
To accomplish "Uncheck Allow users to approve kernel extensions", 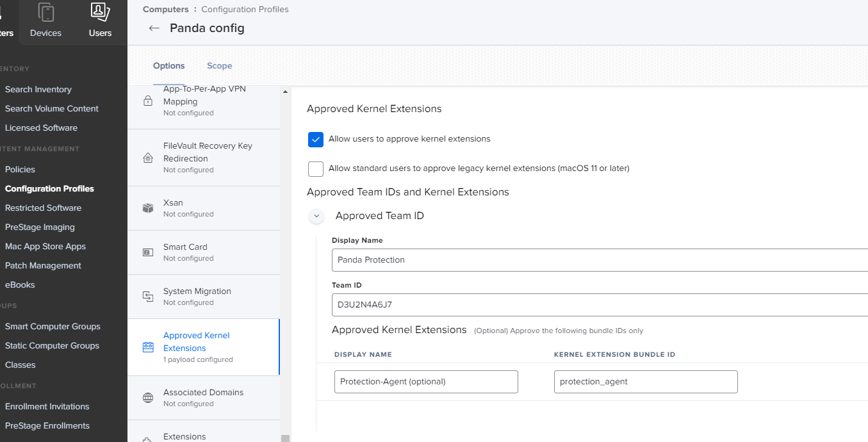I will click(316, 139).
